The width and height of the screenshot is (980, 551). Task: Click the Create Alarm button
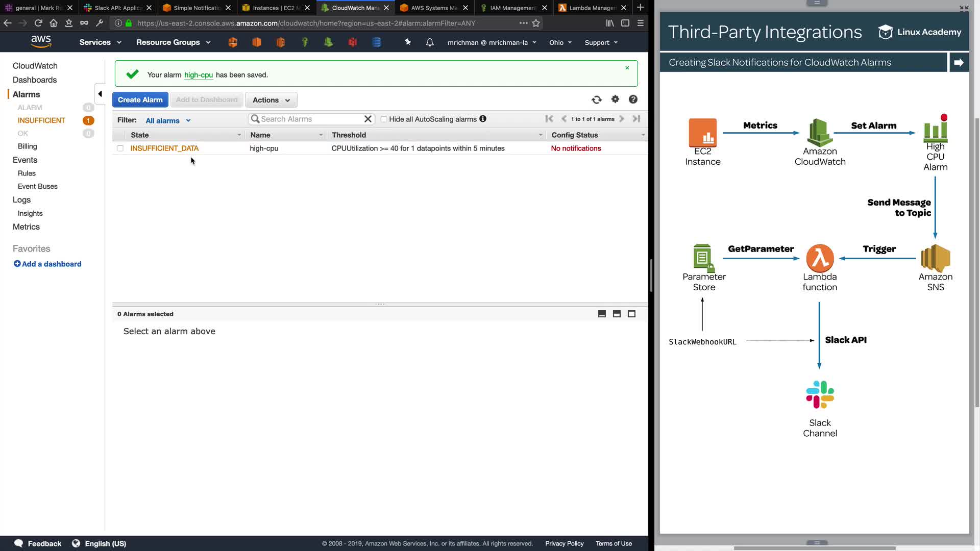pyautogui.click(x=140, y=100)
